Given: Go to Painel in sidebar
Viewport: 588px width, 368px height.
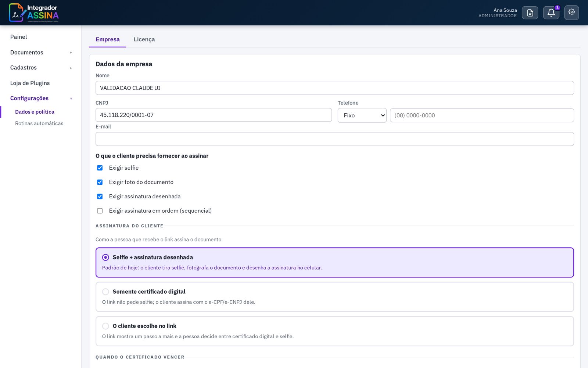Looking at the screenshot, I should coord(18,37).
